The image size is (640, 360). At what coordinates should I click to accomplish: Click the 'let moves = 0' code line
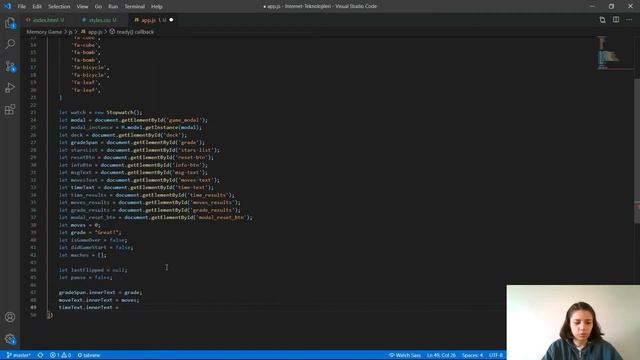pyautogui.click(x=79, y=225)
